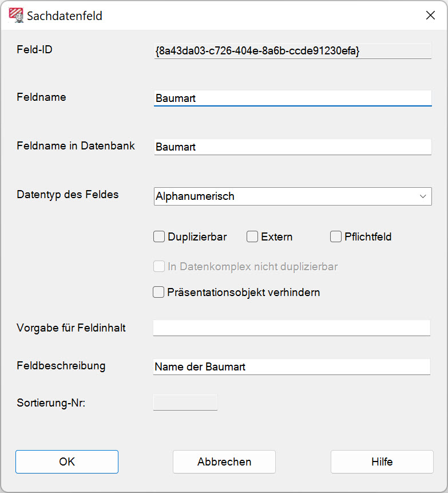Click into the Feldname text field
Screen dimensions: 448x493
(x=292, y=98)
